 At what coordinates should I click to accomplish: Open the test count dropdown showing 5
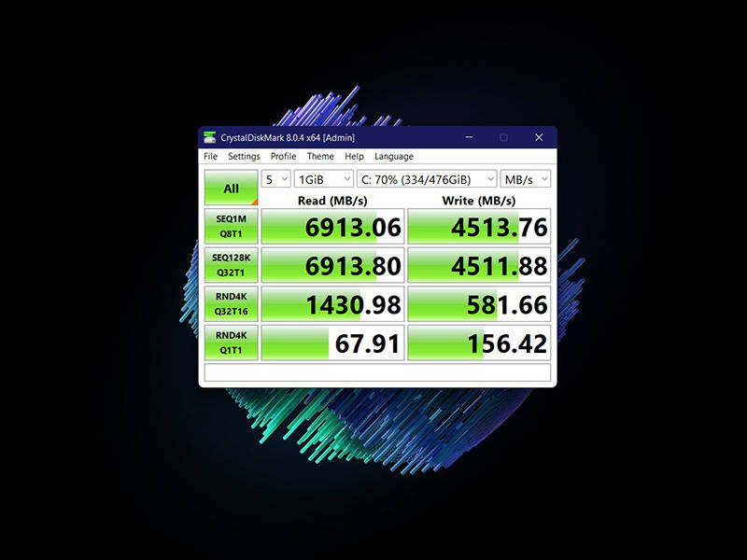[275, 179]
